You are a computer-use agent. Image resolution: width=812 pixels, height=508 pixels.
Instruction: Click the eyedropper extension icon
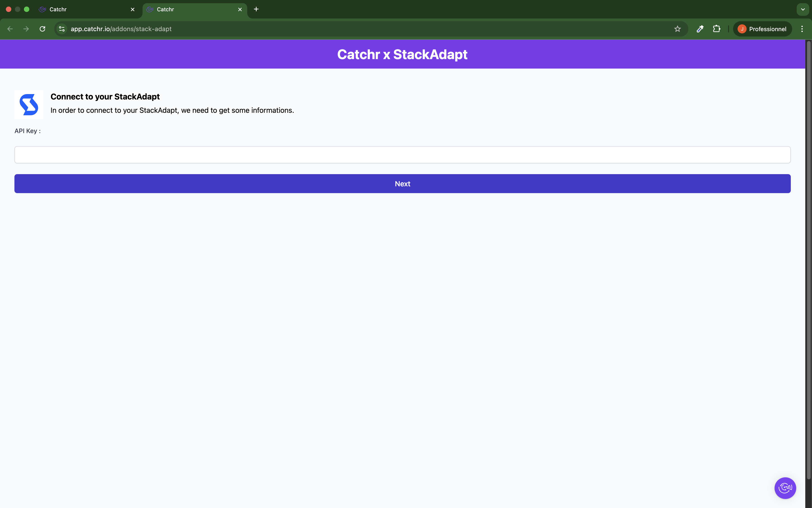[x=700, y=29]
